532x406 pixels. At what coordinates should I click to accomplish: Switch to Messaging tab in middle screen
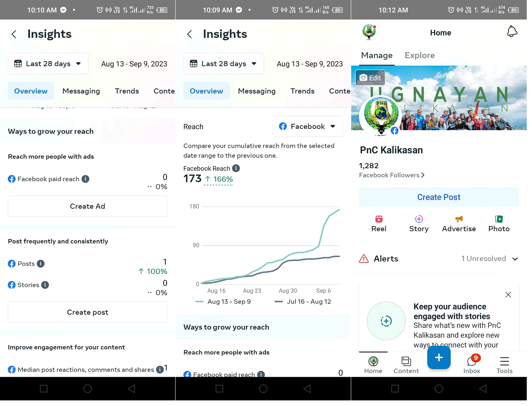[x=257, y=91]
